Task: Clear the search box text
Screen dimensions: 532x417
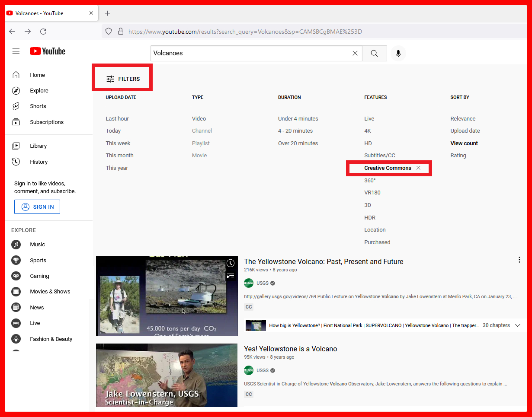Action: click(355, 54)
